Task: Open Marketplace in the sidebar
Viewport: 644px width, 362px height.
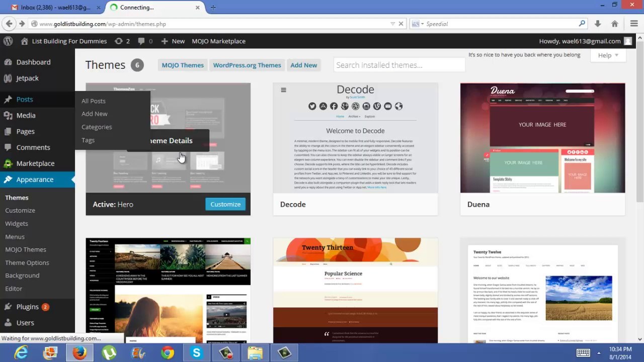Action: pyautogui.click(x=37, y=163)
